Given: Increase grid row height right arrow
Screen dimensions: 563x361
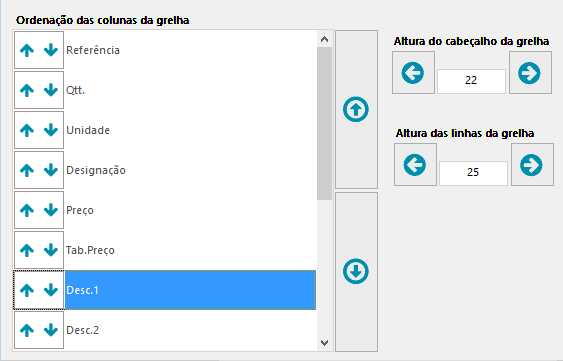Looking at the screenshot, I should pyautogui.click(x=532, y=165).
